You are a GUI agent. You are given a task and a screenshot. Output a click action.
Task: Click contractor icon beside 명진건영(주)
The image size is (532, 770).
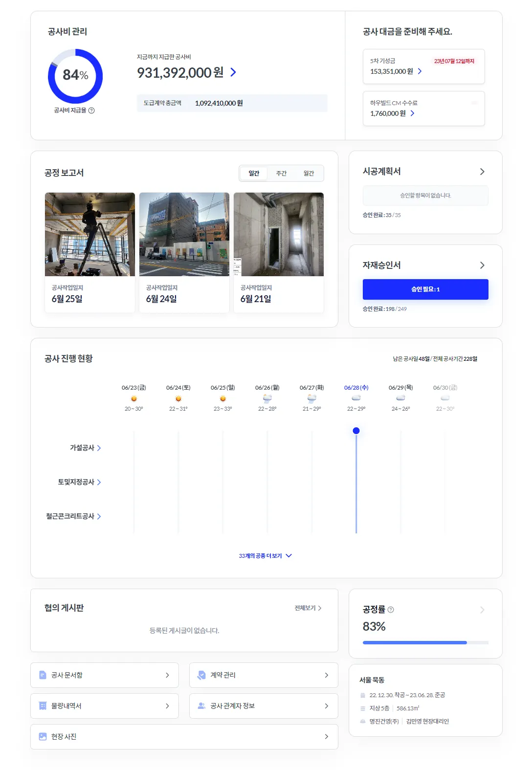(363, 722)
